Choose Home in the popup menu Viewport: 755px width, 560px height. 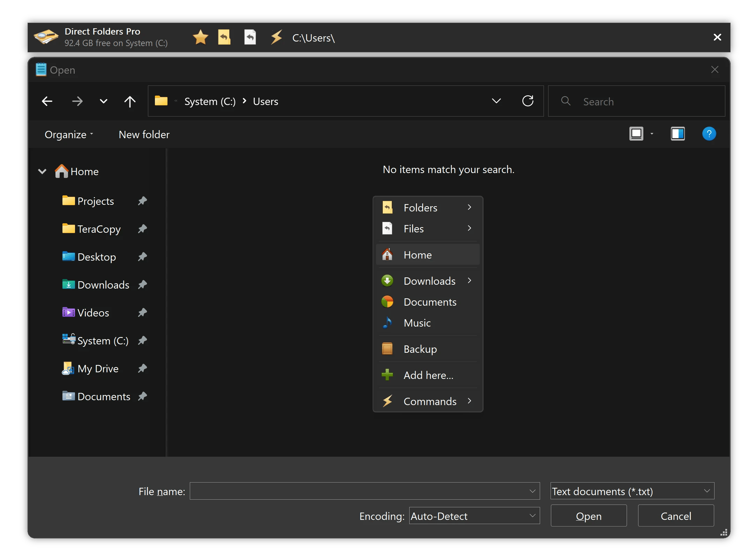point(428,255)
